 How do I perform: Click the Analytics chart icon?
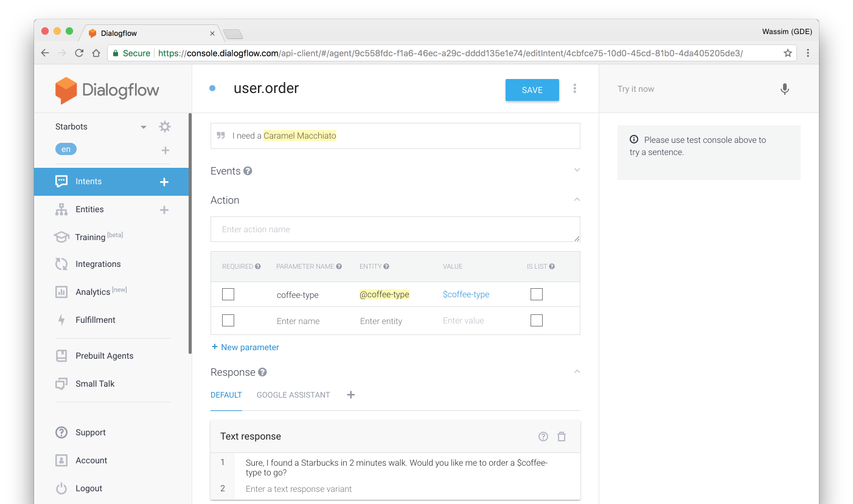pos(61,292)
